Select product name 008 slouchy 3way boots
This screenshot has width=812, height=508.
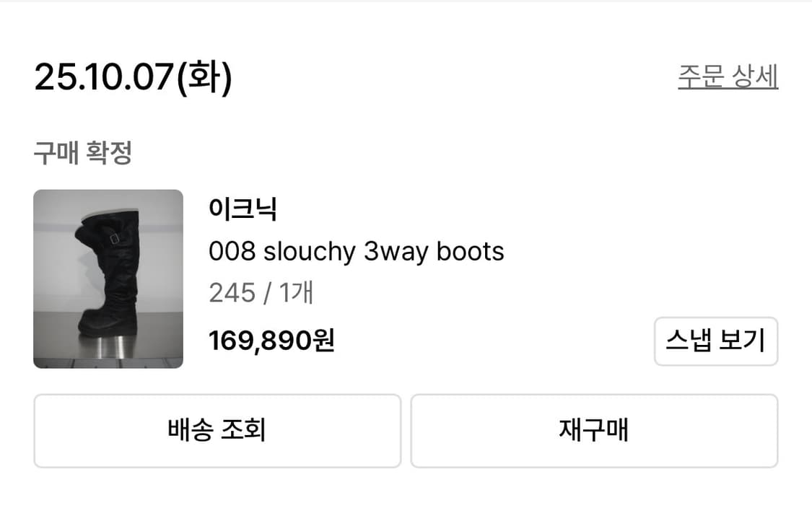click(357, 252)
